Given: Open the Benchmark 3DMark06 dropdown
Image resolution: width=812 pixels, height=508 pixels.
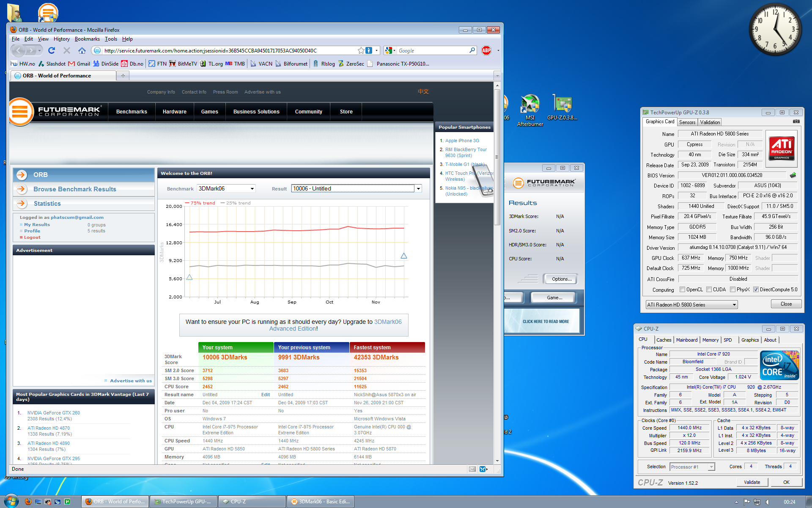Looking at the screenshot, I should point(226,189).
